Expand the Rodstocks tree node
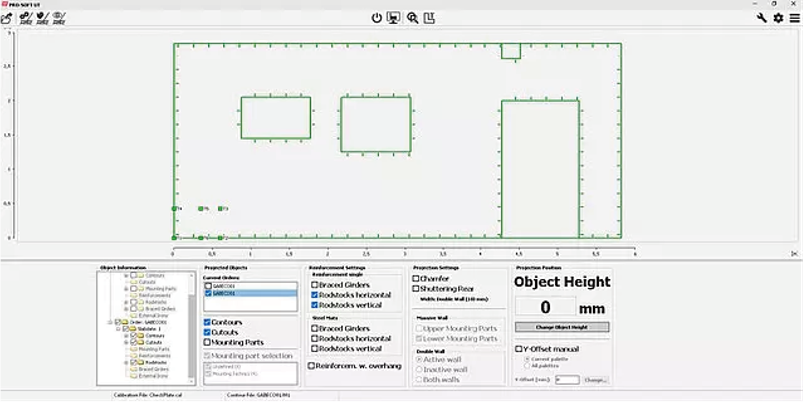Screen dimensions: 810x405 click(127, 362)
